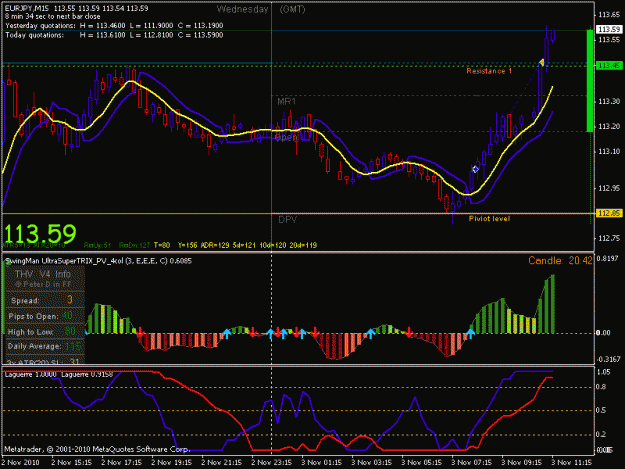Click the '3 Nov 09:15' time axis label
625x469 pixels.
coord(521,462)
